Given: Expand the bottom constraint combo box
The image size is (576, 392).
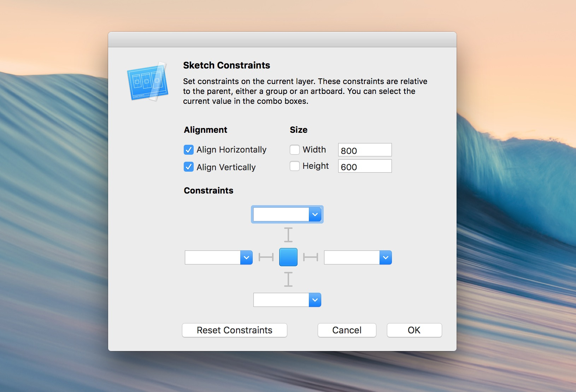Looking at the screenshot, I should coord(315,300).
